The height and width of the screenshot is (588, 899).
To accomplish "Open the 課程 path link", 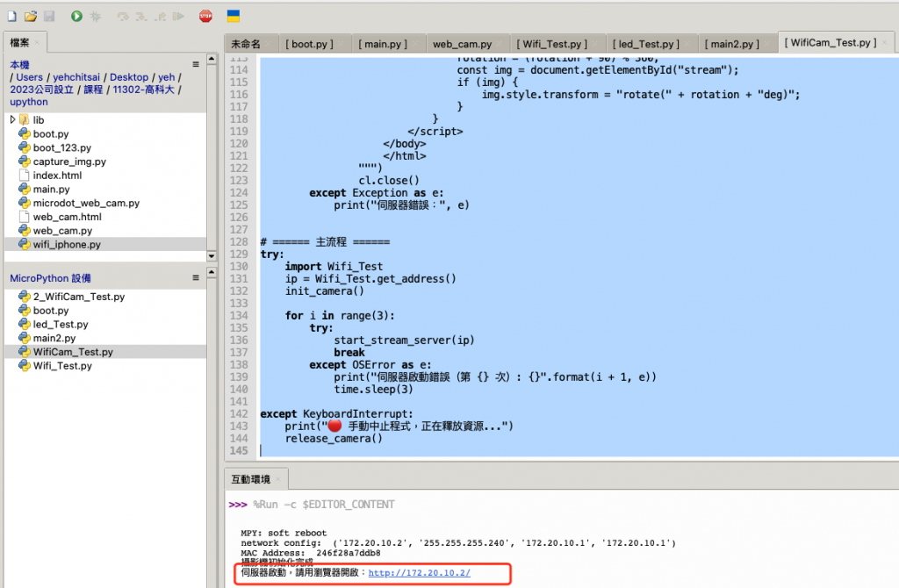I will (x=93, y=90).
